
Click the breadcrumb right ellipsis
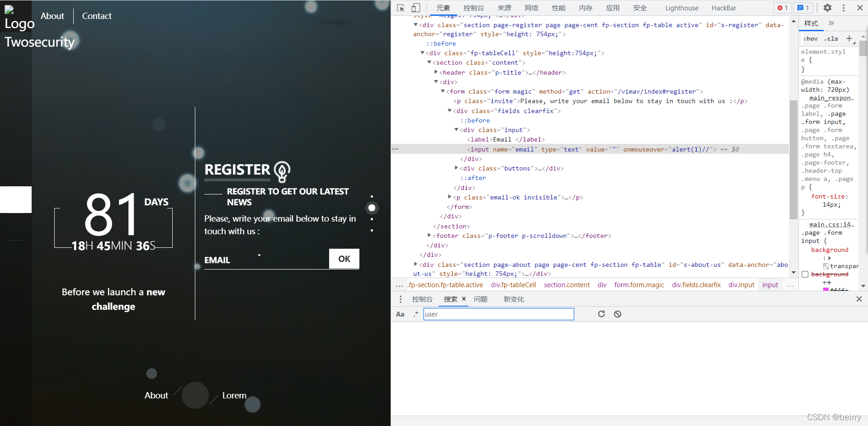[x=790, y=285]
